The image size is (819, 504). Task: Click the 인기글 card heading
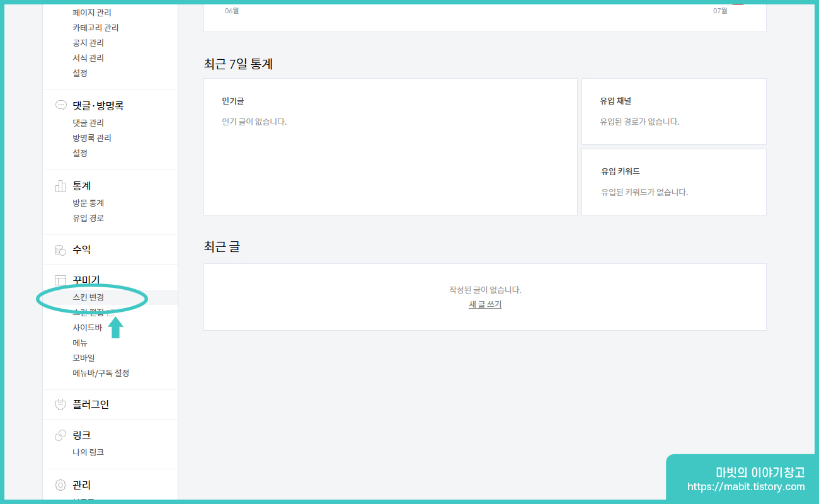(232, 101)
